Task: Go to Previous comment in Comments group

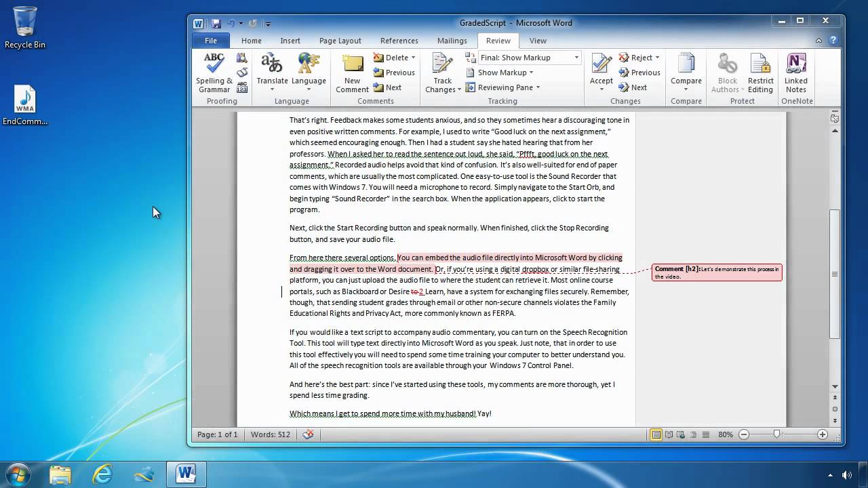Action: 393,73
